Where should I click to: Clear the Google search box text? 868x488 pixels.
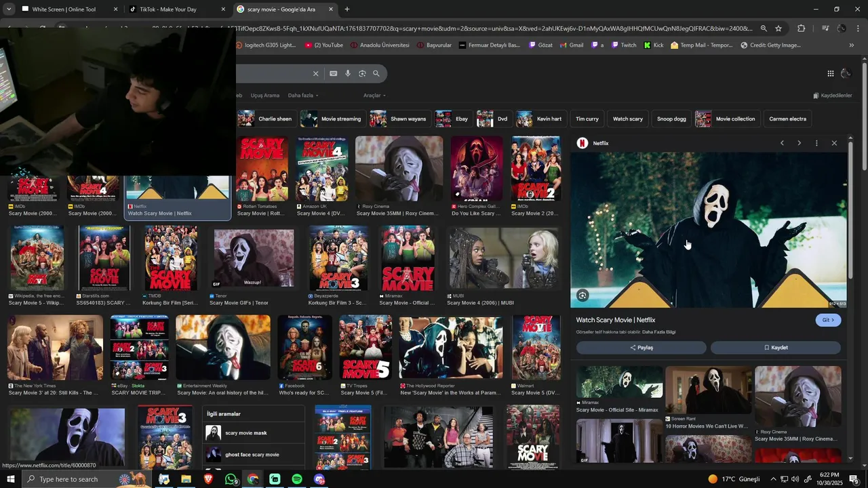pos(315,73)
